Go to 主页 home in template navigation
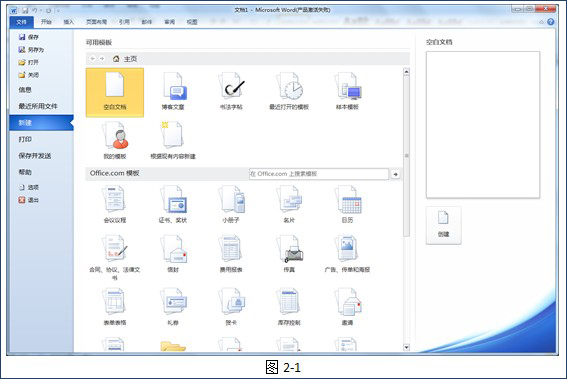 125,59
